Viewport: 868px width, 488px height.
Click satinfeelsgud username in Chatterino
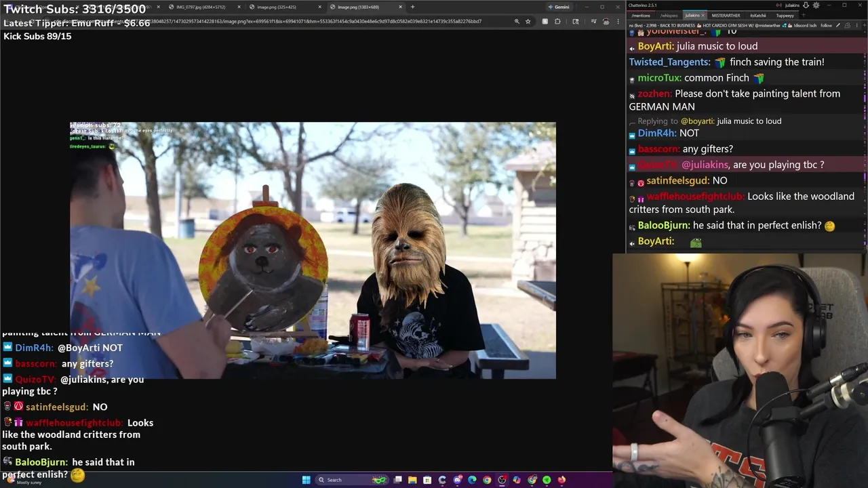677,181
